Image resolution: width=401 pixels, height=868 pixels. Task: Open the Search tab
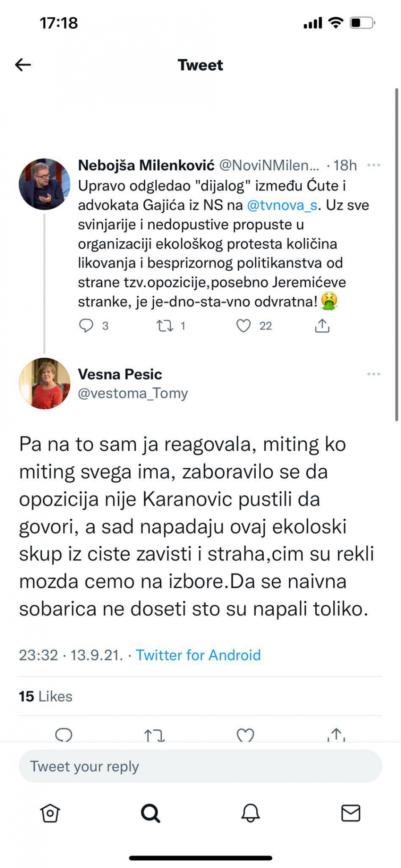click(x=151, y=812)
